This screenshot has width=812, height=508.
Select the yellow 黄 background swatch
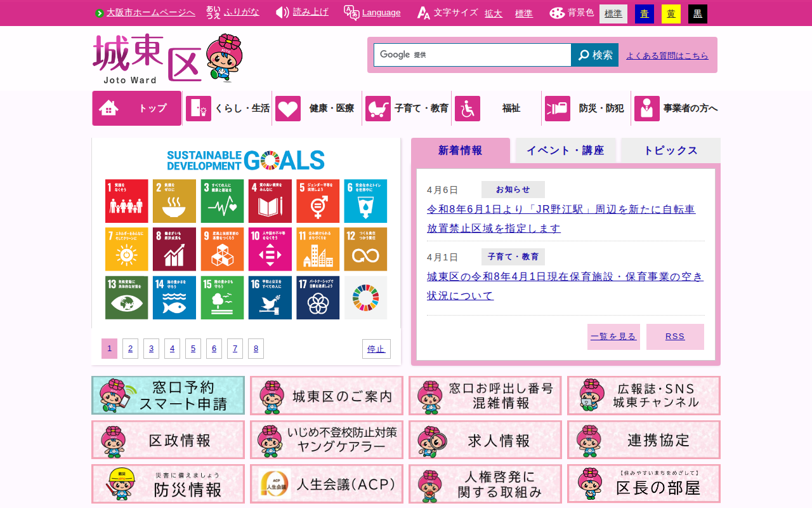pos(671,14)
